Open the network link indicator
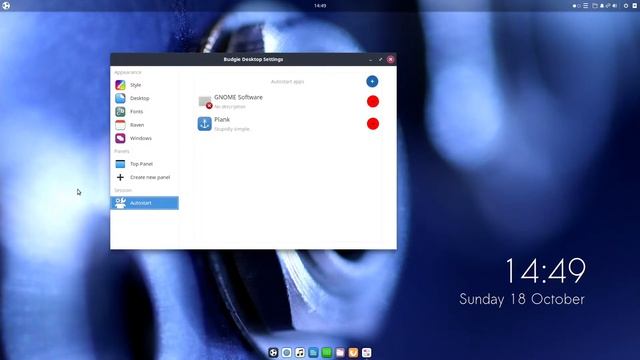640x360 pixels. (x=608, y=6)
